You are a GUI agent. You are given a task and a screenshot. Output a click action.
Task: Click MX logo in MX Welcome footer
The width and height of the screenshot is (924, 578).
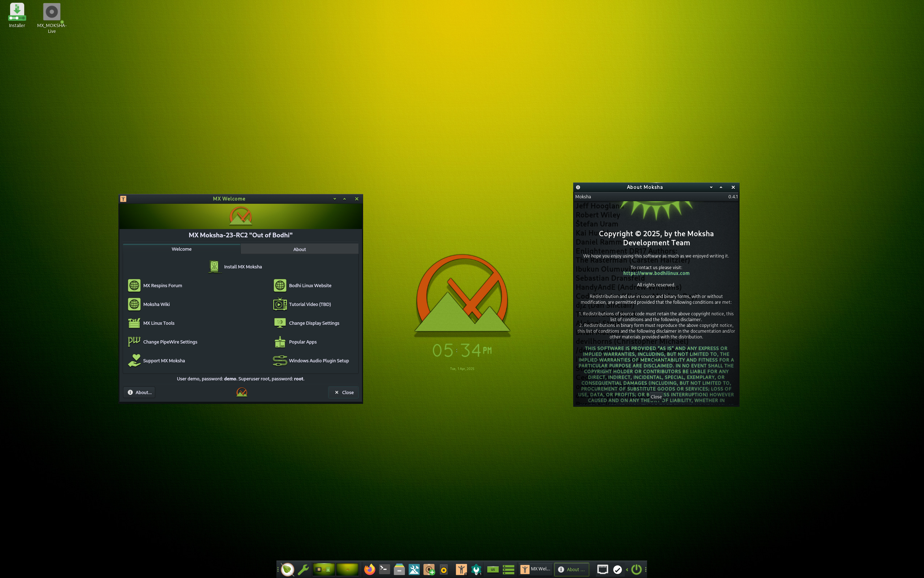tap(241, 392)
